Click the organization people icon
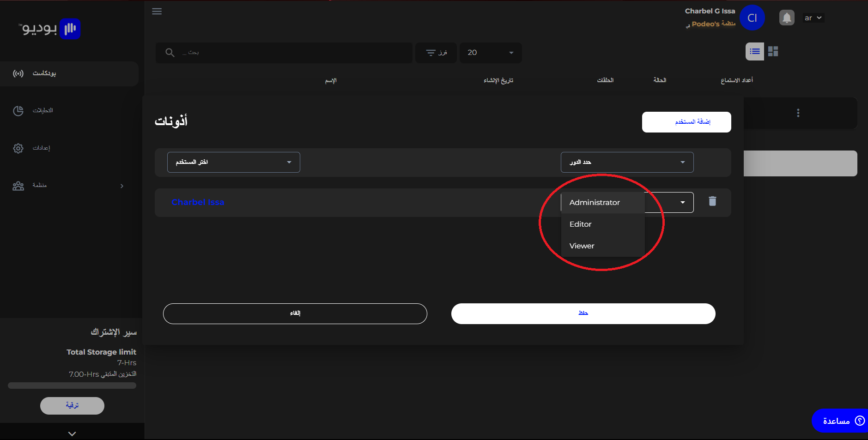 point(18,186)
